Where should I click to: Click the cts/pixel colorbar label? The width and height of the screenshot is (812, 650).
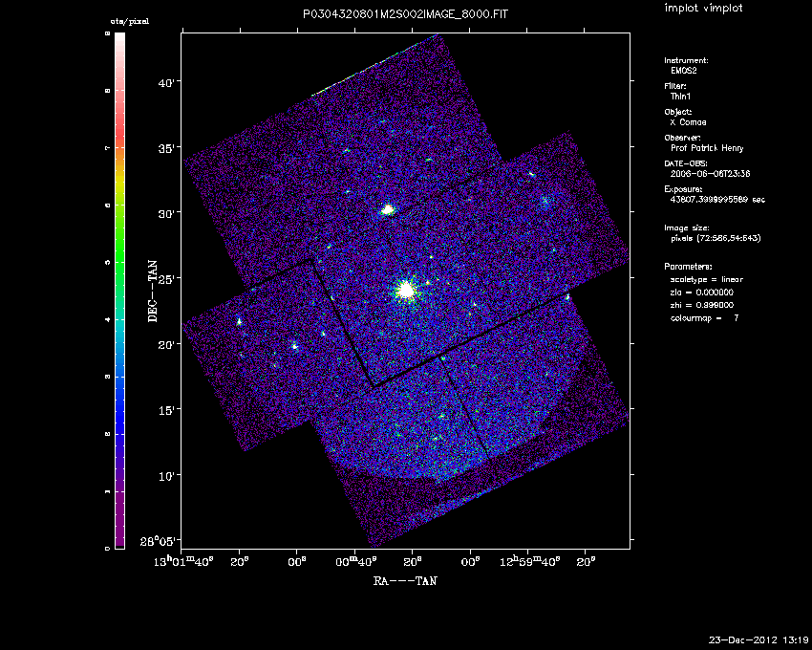(130, 21)
